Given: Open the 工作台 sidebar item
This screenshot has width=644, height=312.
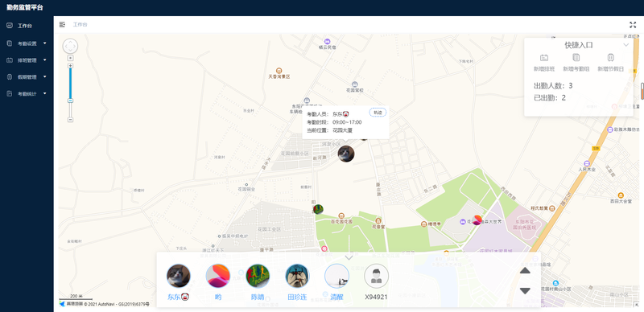Looking at the screenshot, I should tap(27, 26).
